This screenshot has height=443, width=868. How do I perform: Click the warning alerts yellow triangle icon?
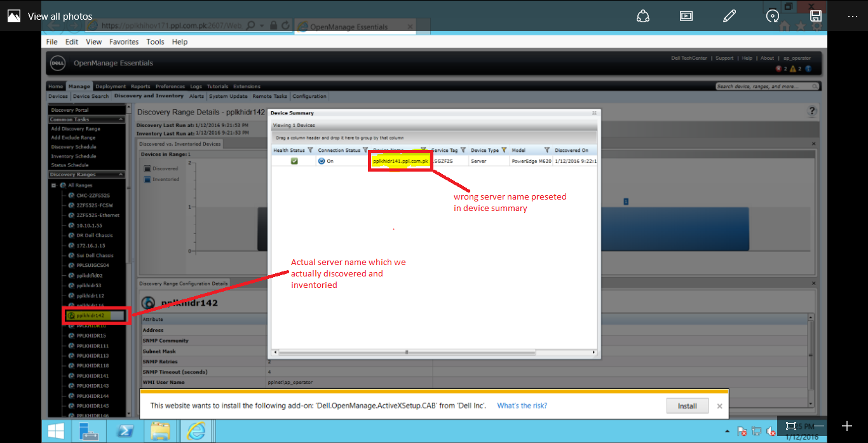794,69
